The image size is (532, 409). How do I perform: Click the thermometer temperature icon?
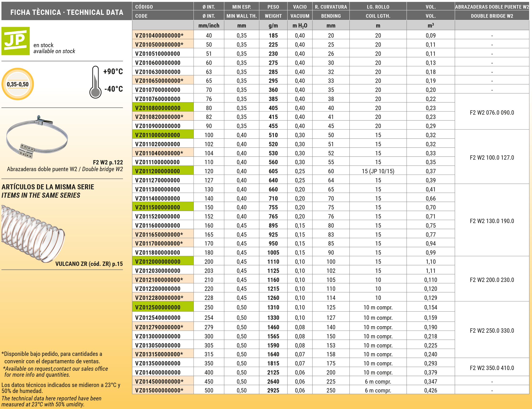coord(95,82)
